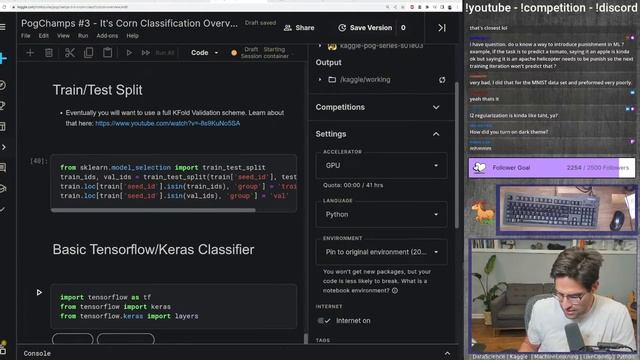Screen dimensions: 640x360
Task: Click the notebook title to rename
Action: 129,23
